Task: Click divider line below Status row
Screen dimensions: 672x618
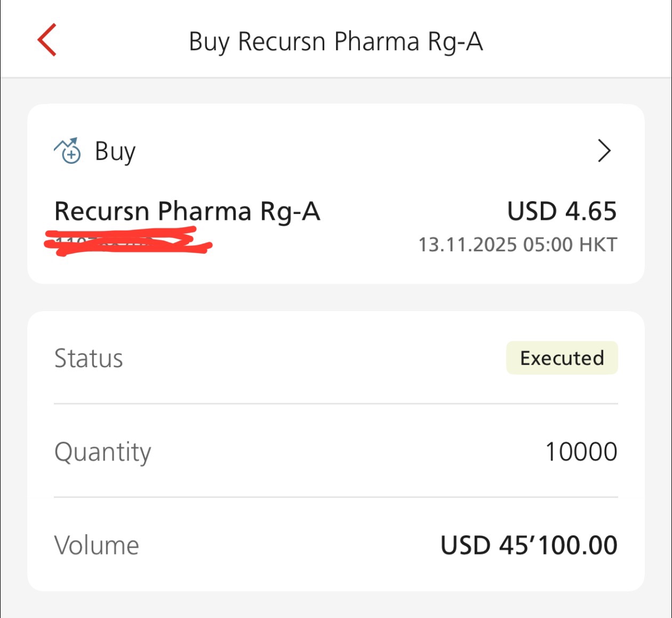Action: tap(336, 404)
